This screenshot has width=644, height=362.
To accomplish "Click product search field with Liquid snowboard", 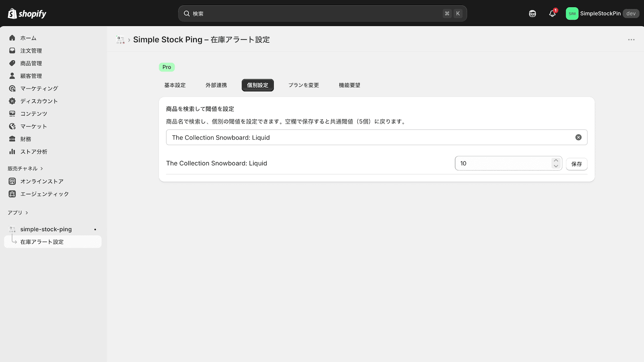I will (377, 138).
